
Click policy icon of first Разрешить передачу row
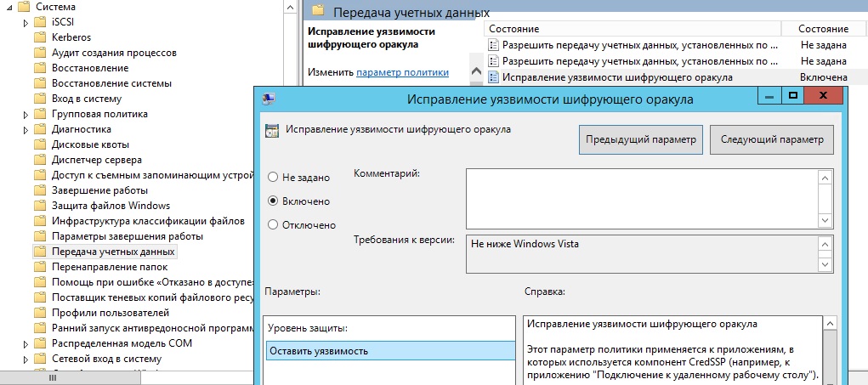[x=493, y=45]
